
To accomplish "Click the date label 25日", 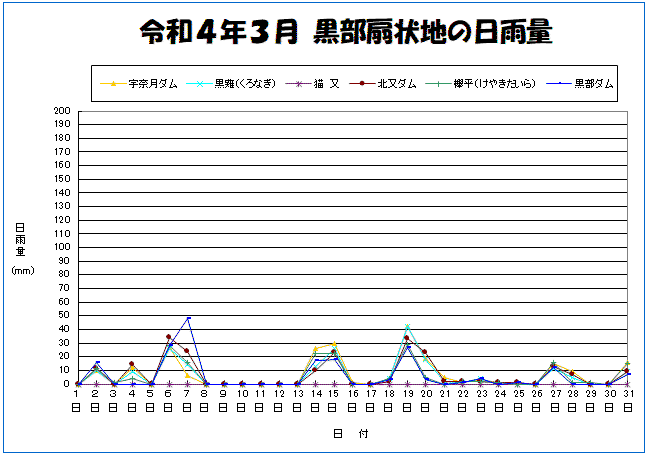I will point(517,400).
